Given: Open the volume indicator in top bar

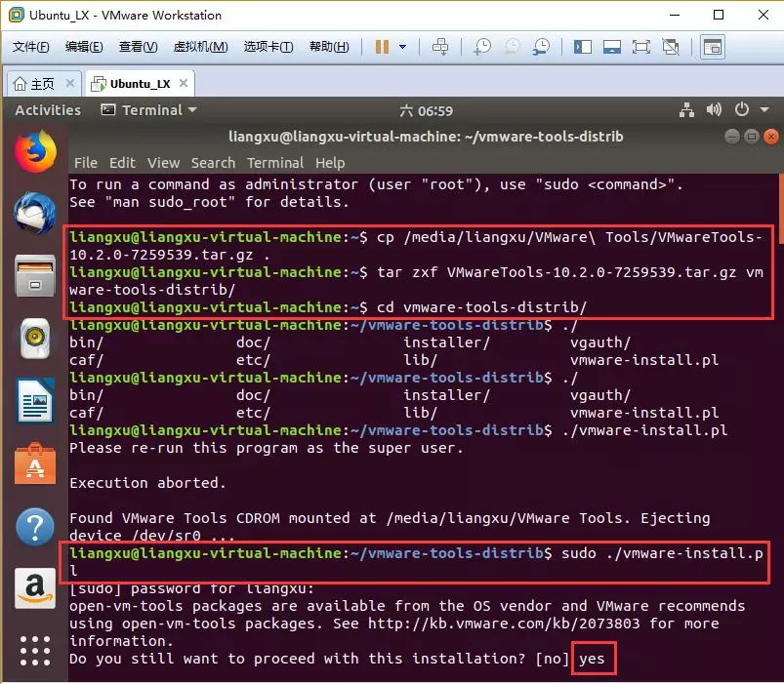Looking at the screenshot, I should pyautogui.click(x=714, y=109).
